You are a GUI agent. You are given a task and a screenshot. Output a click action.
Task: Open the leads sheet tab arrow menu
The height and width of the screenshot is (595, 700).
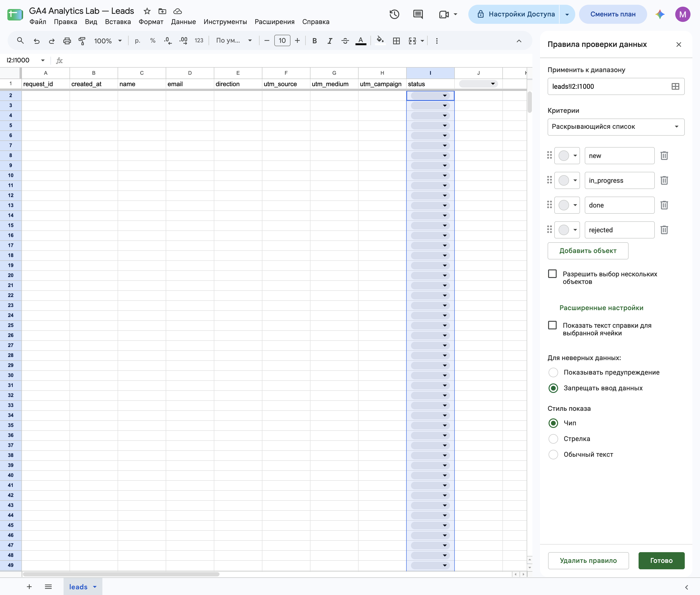[x=95, y=587]
